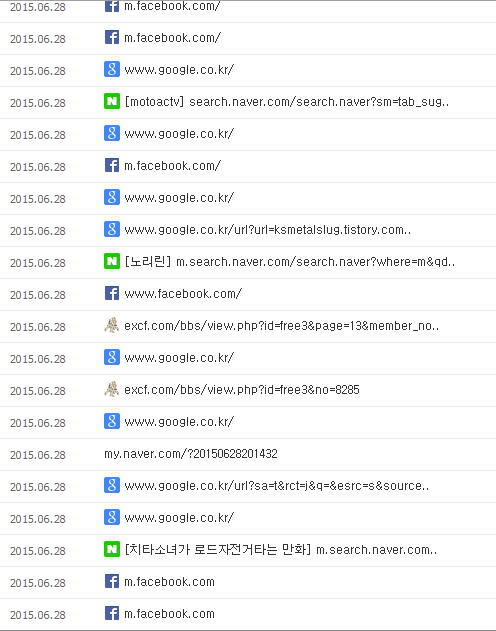Open the ksmetalslug.tistory.com Google redirect link
This screenshot has height=631, width=496.
(268, 230)
